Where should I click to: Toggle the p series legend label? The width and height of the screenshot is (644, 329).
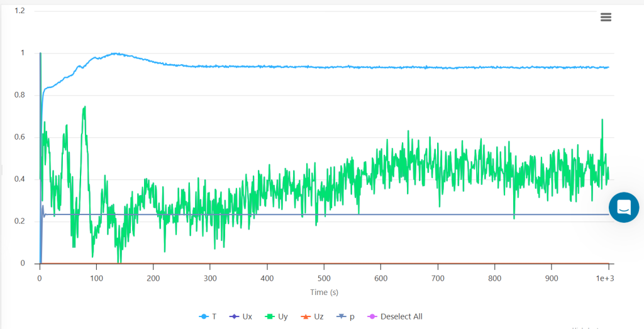click(x=351, y=316)
